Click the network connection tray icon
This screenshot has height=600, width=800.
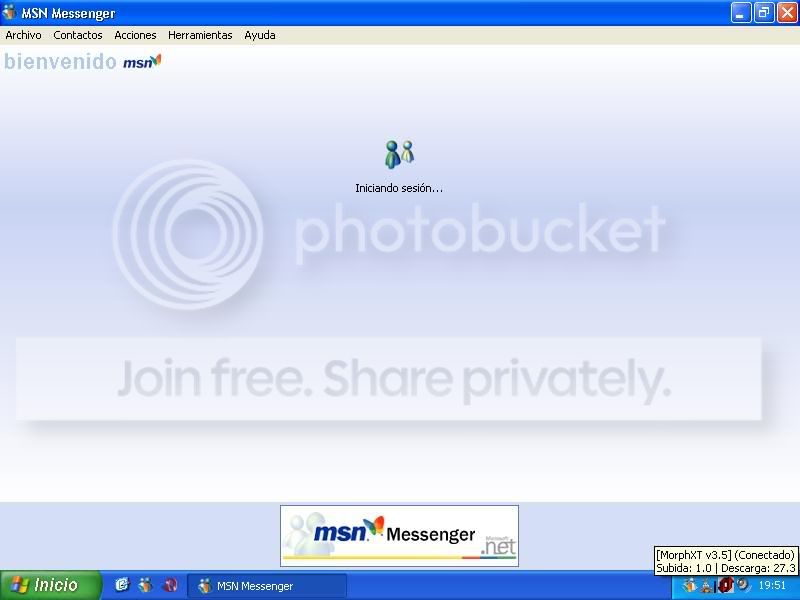707,586
